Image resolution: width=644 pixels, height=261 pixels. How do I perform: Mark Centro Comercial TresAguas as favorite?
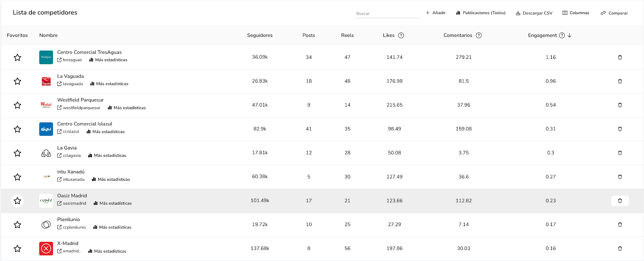click(17, 57)
